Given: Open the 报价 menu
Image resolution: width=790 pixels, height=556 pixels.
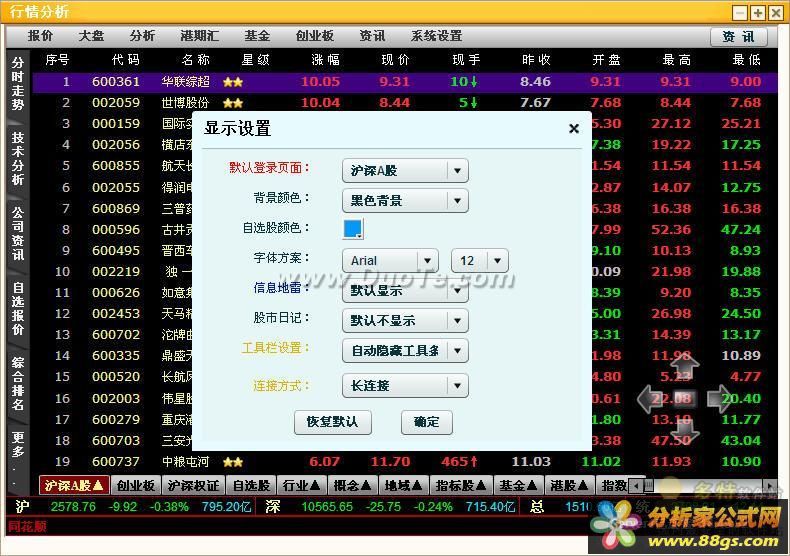Looking at the screenshot, I should [40, 36].
